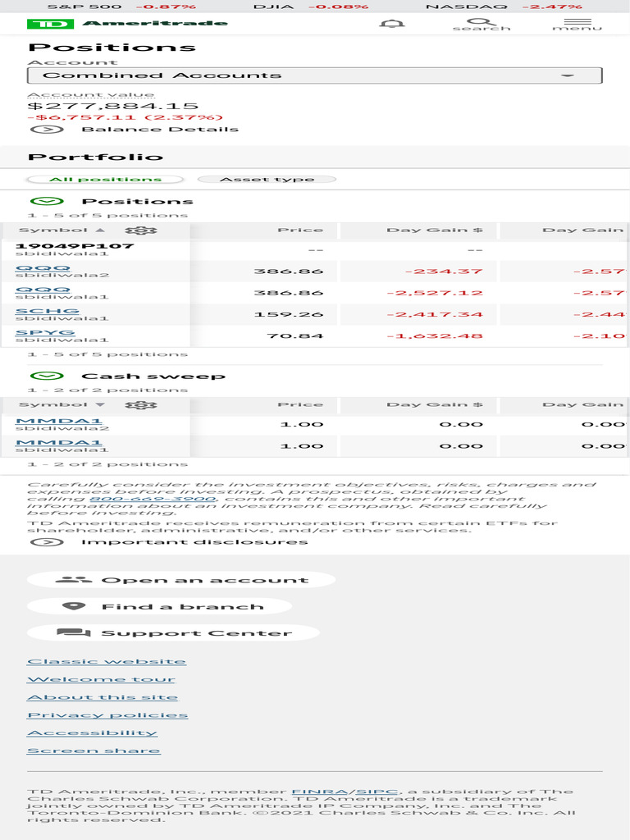Click the -2,417.34 day gain cell
Image resolution: width=630 pixels, height=840 pixels.
click(435, 314)
